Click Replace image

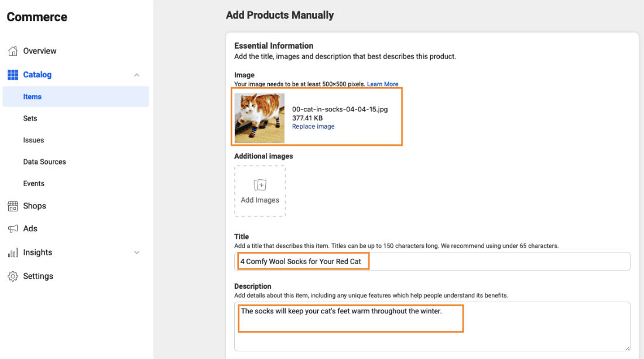[x=314, y=126]
